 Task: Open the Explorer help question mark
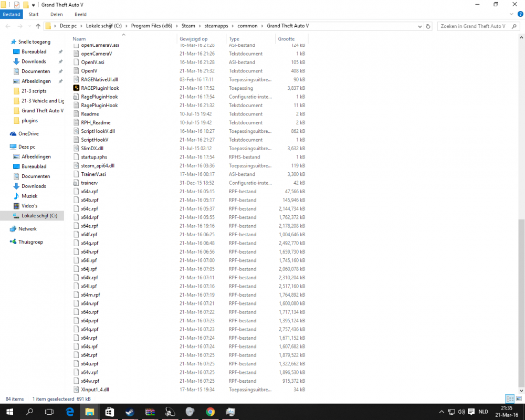520,14
